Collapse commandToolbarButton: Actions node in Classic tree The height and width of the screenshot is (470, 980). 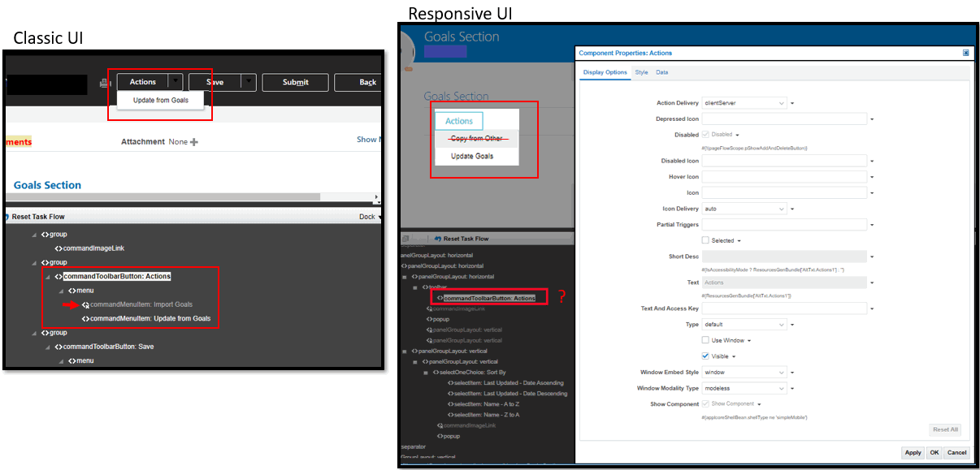[x=48, y=277]
